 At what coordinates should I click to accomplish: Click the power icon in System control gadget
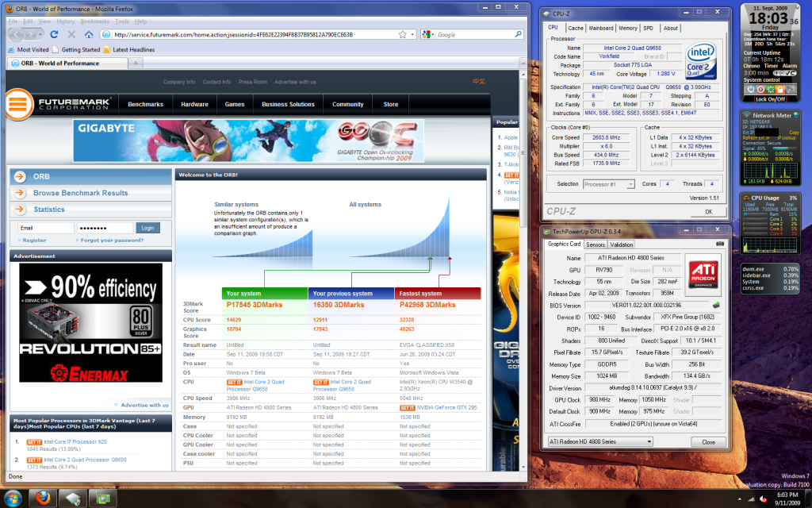pos(751,90)
